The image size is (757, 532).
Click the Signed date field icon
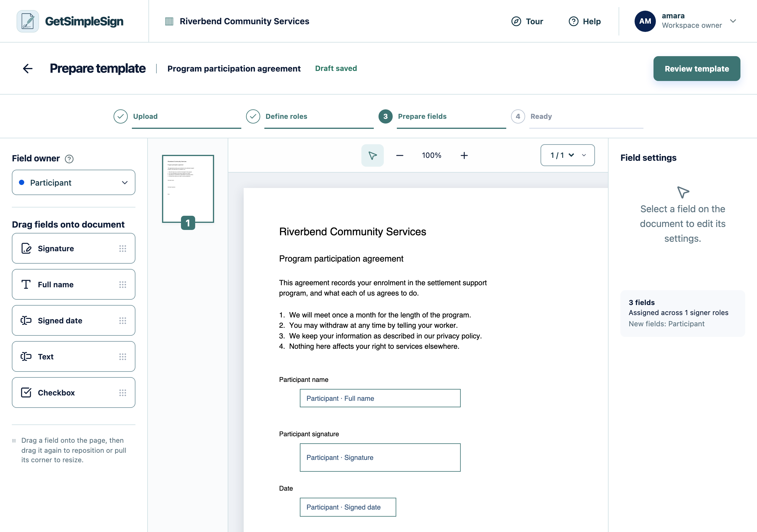click(x=26, y=320)
